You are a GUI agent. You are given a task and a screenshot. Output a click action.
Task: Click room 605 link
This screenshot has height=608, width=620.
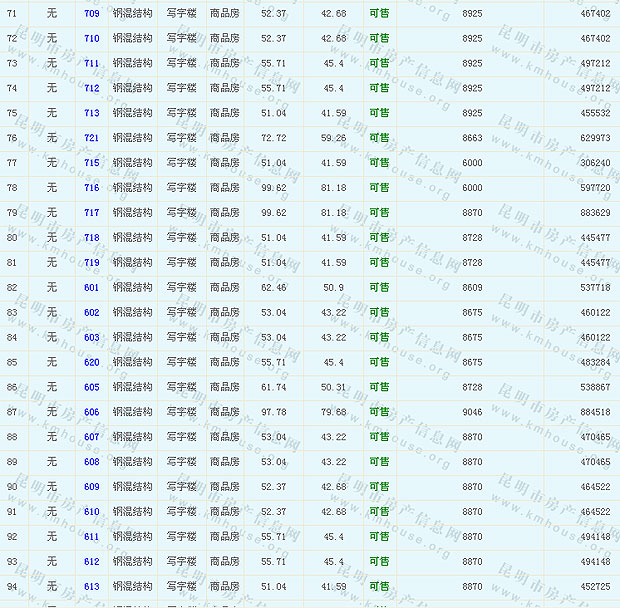[x=91, y=388]
